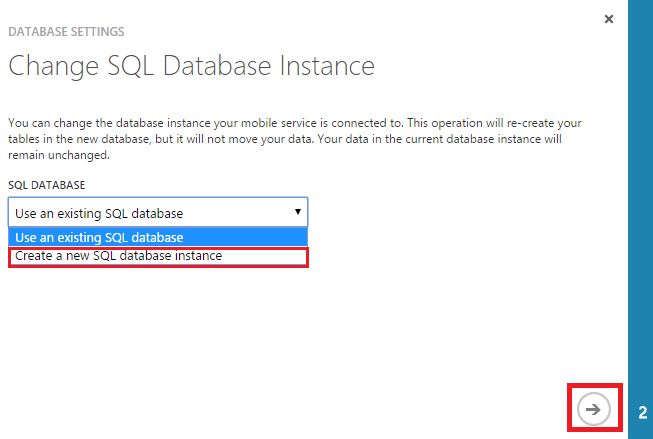Click the step 2 number indicator
This screenshot has width=653, height=439.
point(642,411)
